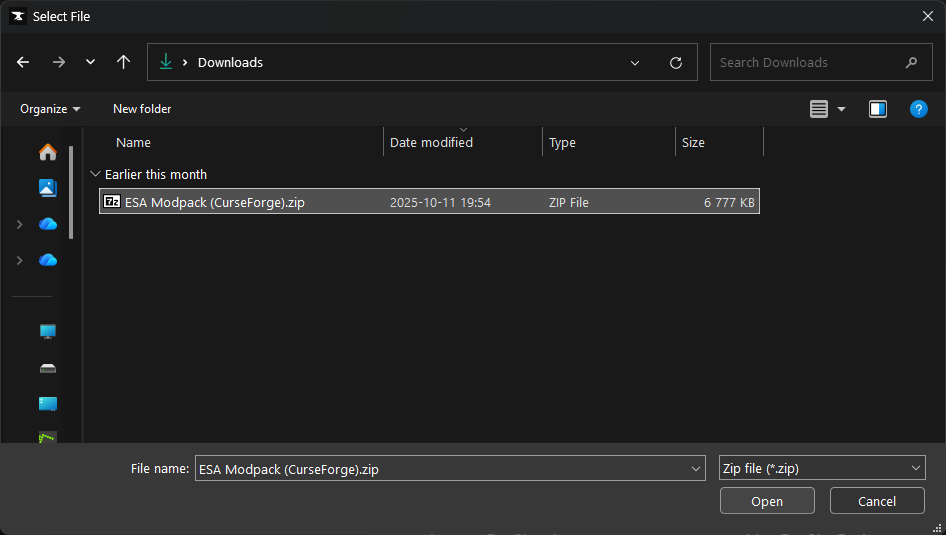Select the disk drive icon in sidebar
Viewport: 946px width, 535px height.
point(47,368)
